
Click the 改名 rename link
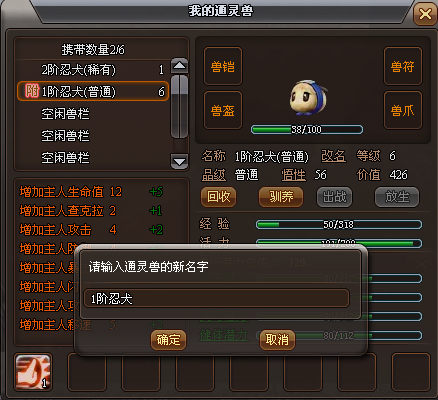333,156
